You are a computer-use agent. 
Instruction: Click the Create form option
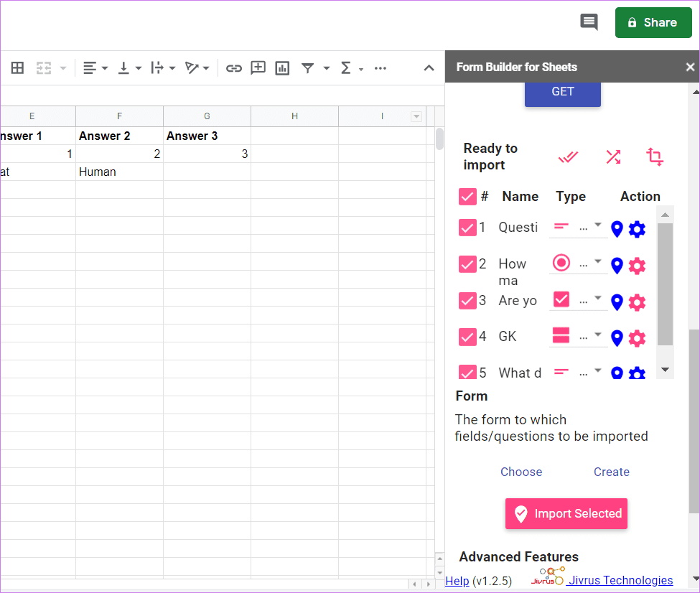click(611, 472)
